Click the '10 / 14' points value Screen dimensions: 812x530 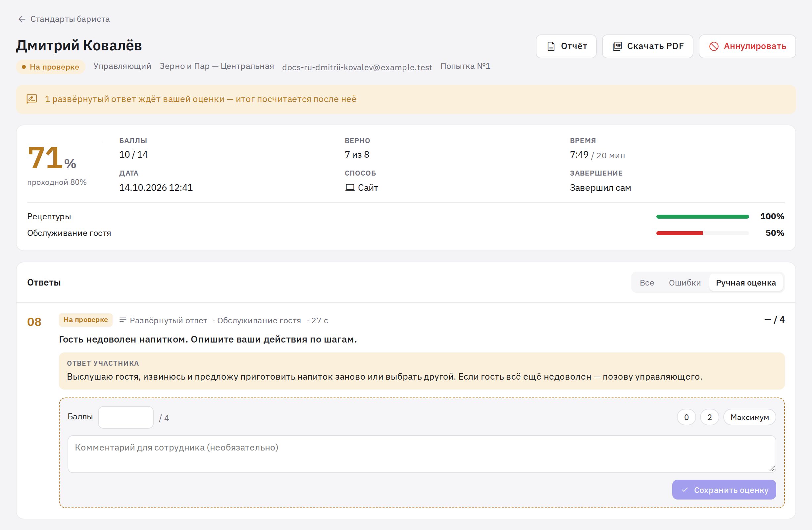tap(133, 155)
